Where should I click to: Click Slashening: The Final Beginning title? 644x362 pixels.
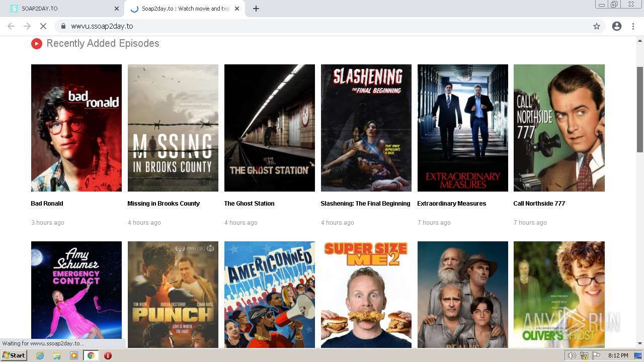coord(365,204)
